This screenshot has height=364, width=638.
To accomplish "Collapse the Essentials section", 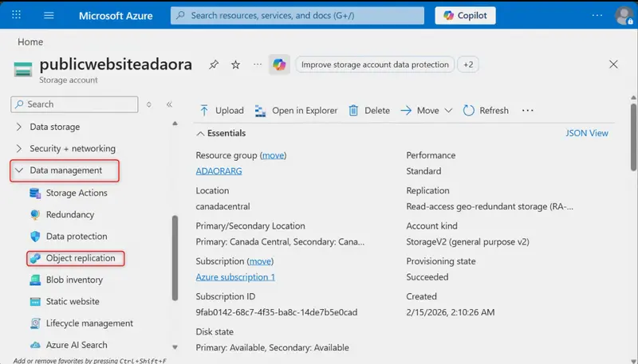I will 221,133.
